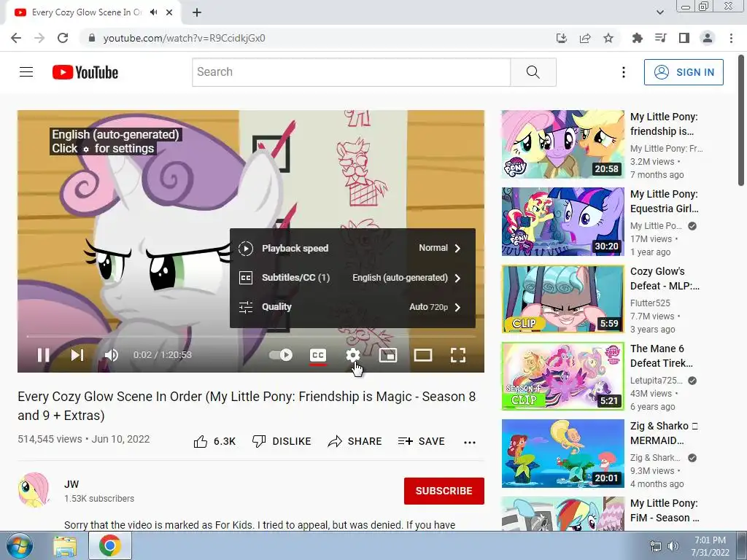747x560 pixels.
Task: Click the address bar URL
Action: (185, 38)
